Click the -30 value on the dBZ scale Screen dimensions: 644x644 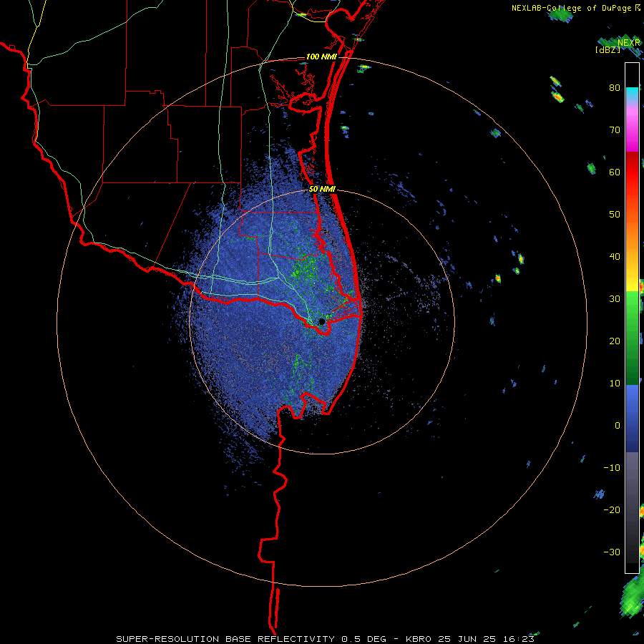[x=612, y=552]
